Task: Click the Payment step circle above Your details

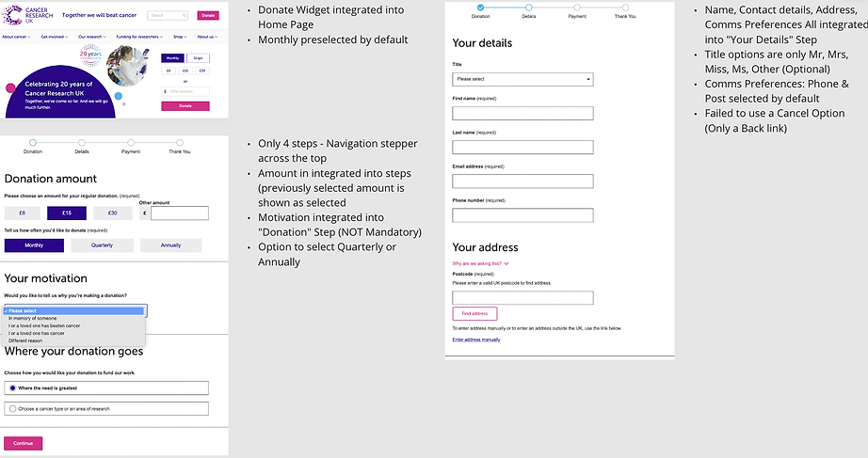Action: point(577,8)
